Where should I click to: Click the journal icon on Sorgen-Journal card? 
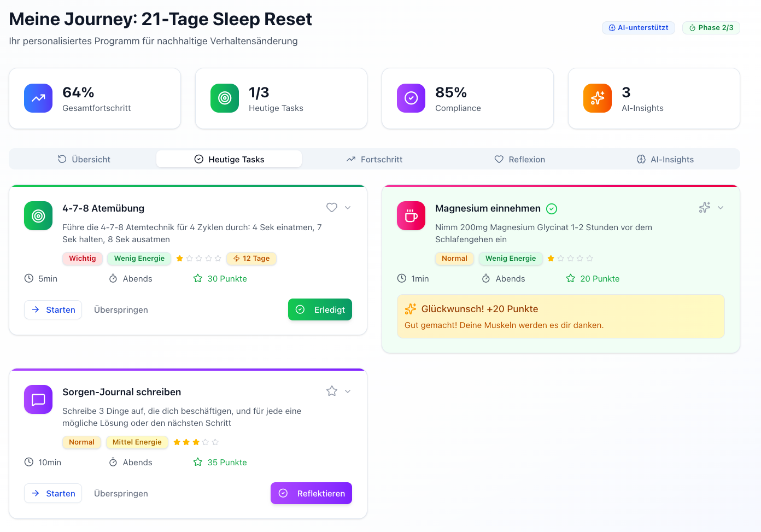tap(38, 399)
